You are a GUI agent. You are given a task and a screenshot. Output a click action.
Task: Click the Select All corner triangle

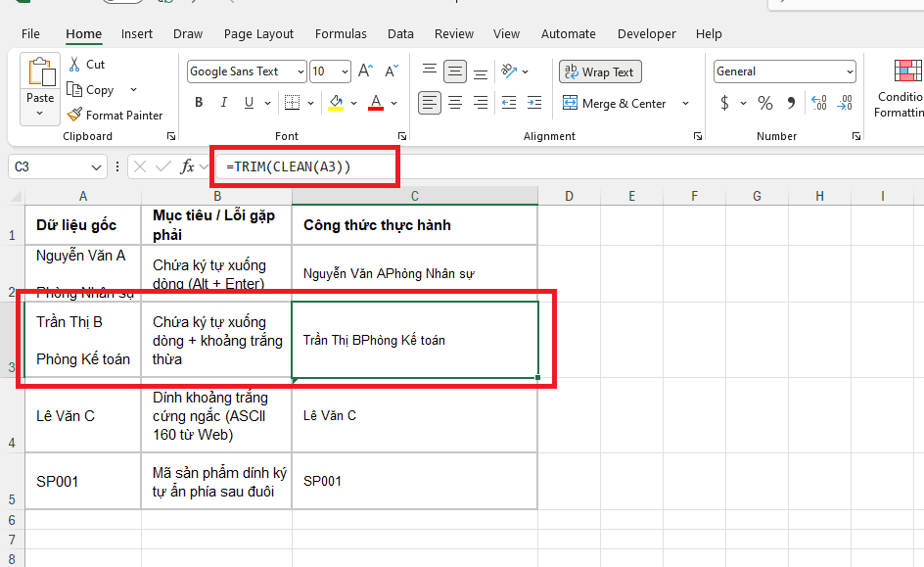[16, 196]
